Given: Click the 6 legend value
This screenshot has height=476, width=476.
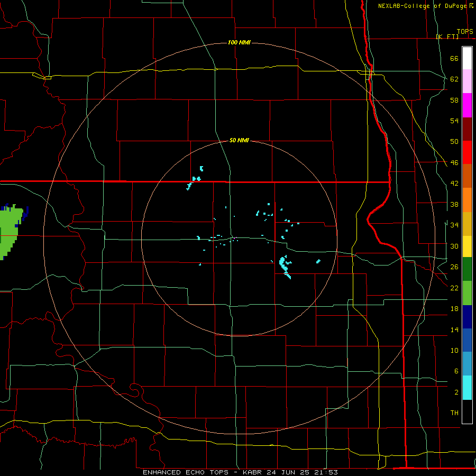Looking at the screenshot, I should click(456, 371).
